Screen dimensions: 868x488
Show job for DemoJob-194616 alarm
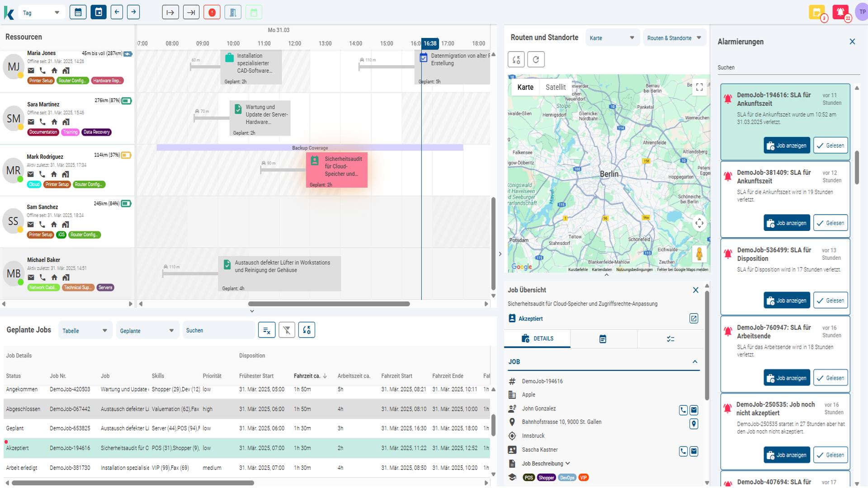(x=787, y=145)
